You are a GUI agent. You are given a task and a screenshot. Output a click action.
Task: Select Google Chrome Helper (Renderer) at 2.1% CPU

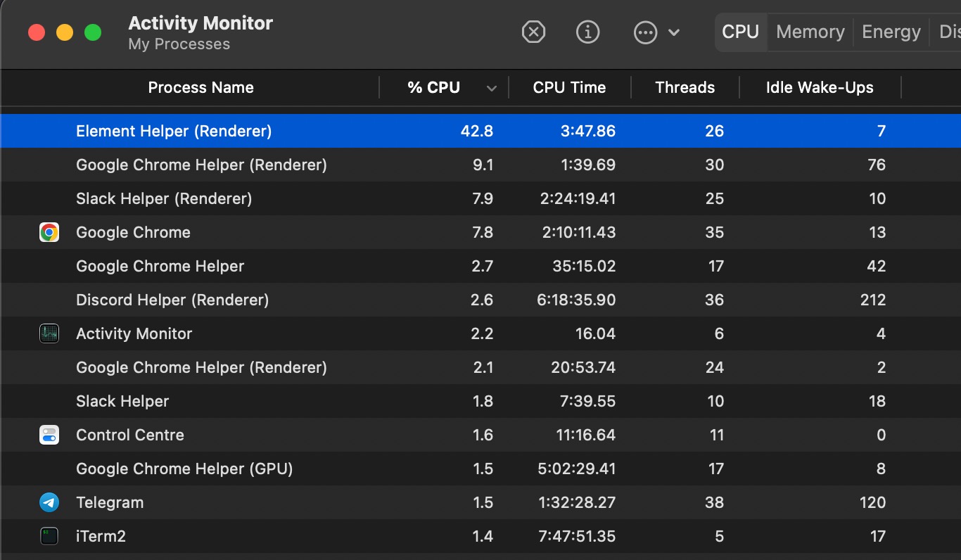pos(201,367)
